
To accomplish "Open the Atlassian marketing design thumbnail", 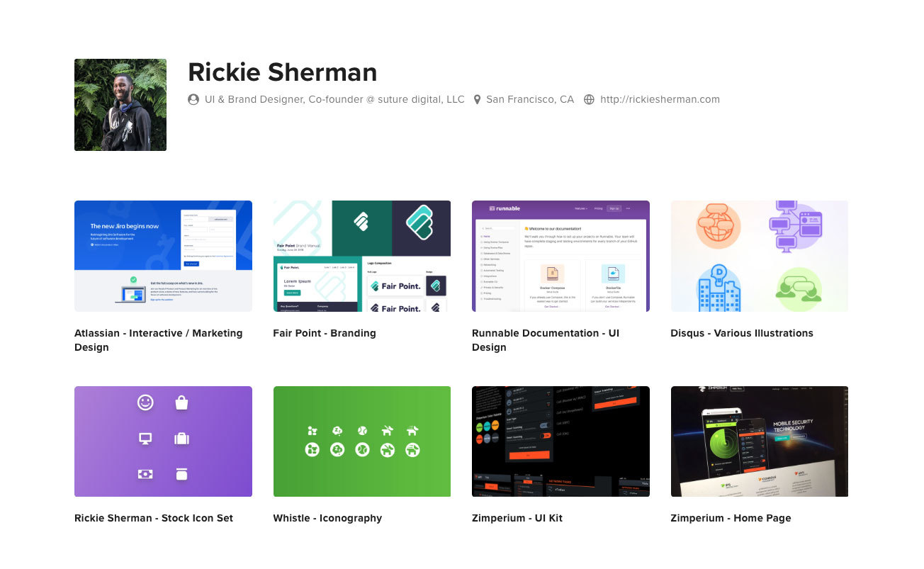I will (x=163, y=256).
